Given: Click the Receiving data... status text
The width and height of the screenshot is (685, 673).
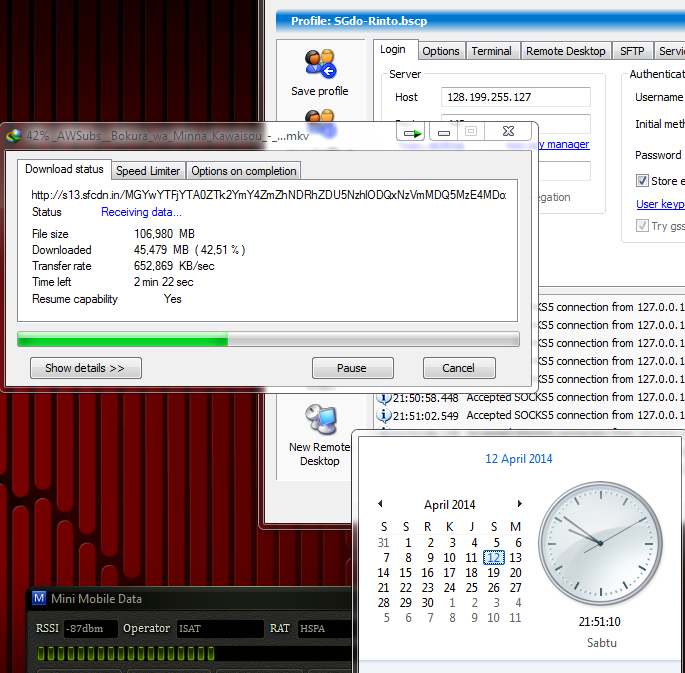Looking at the screenshot, I should click(141, 212).
